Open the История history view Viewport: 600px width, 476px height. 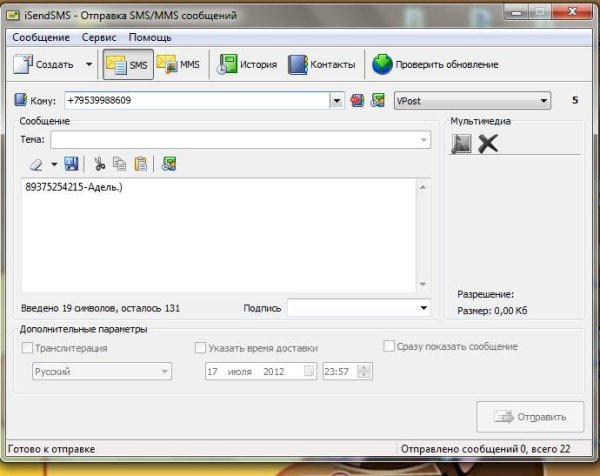click(x=246, y=64)
